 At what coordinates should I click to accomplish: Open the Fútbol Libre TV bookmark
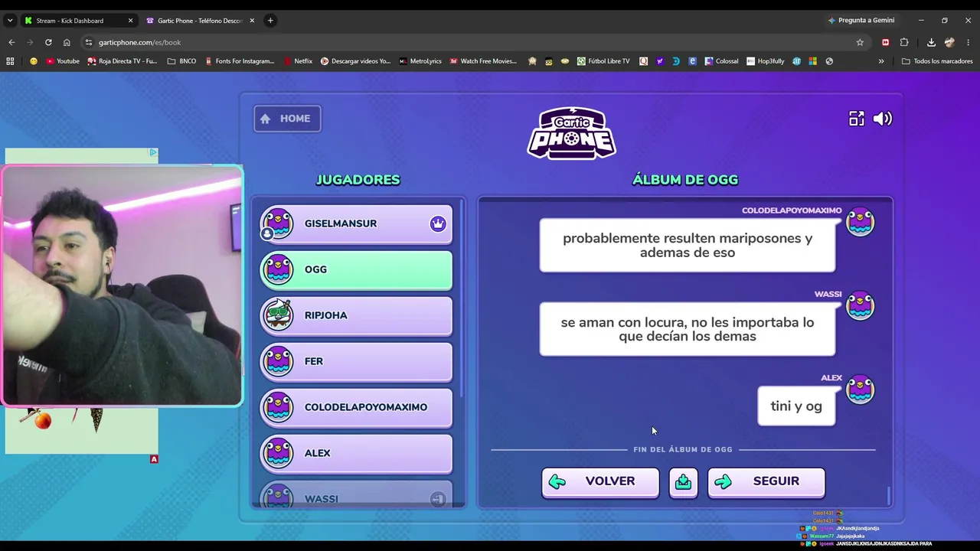coord(603,61)
